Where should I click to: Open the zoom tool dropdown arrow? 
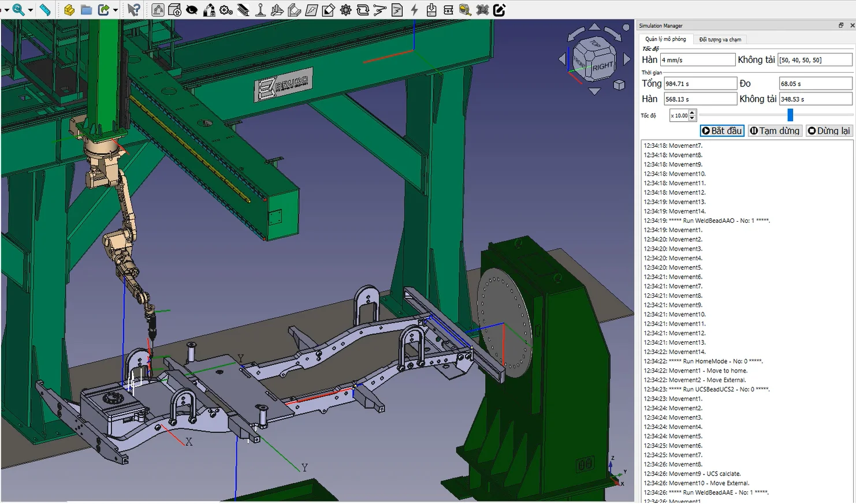(x=30, y=10)
